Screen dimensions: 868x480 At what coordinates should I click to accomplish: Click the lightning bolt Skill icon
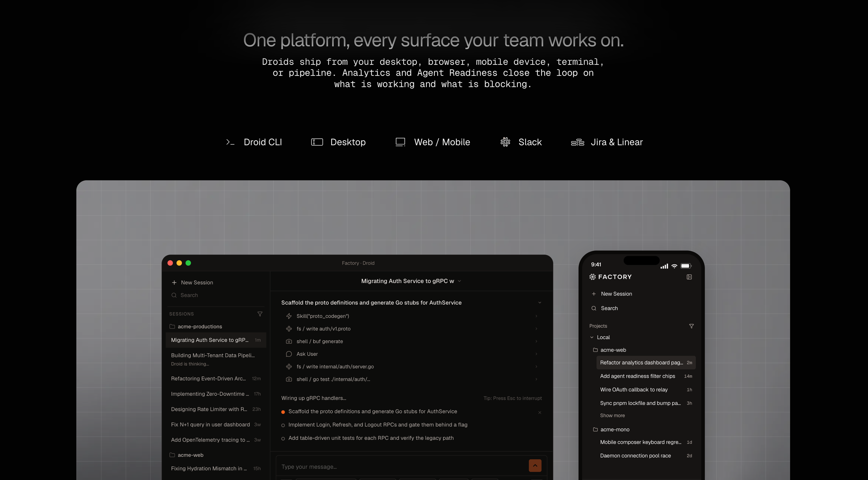[x=289, y=316]
